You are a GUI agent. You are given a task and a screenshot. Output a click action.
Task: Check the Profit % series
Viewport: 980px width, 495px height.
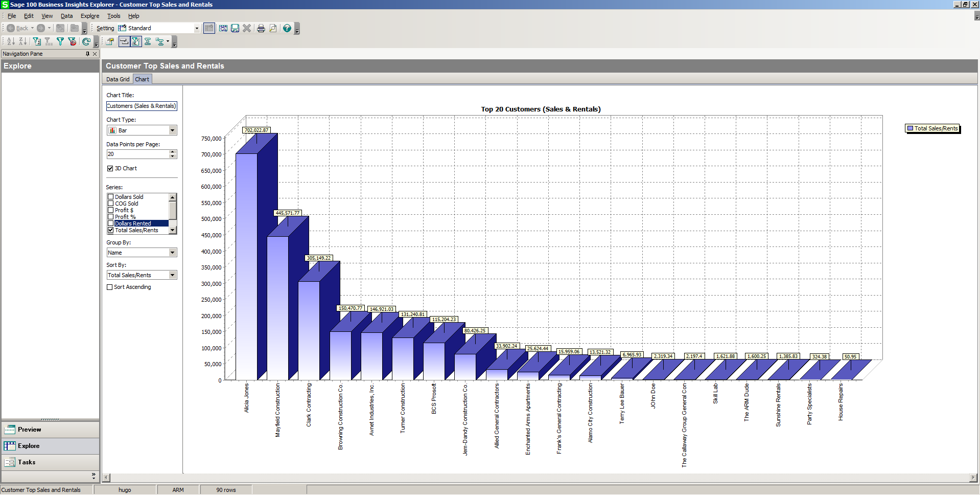point(110,216)
